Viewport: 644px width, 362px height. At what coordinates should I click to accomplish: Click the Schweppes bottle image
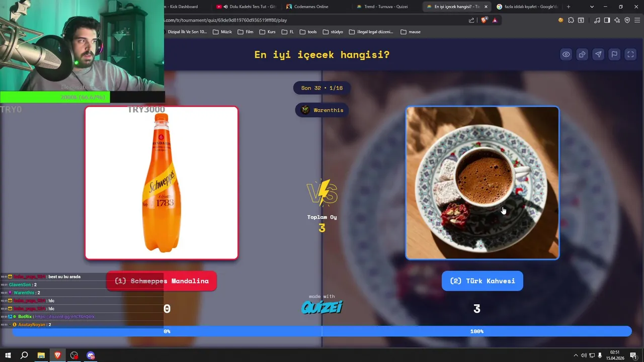(162, 183)
